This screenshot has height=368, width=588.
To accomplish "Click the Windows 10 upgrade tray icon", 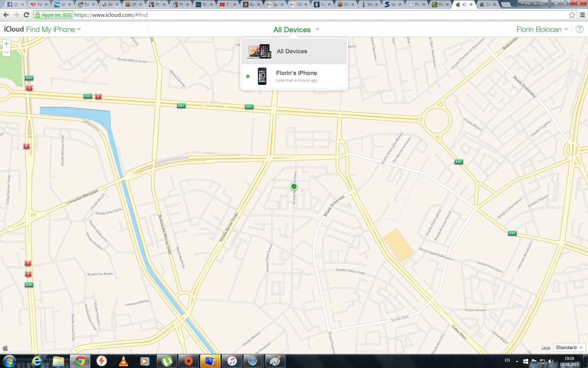I will pyautogui.click(x=525, y=361).
